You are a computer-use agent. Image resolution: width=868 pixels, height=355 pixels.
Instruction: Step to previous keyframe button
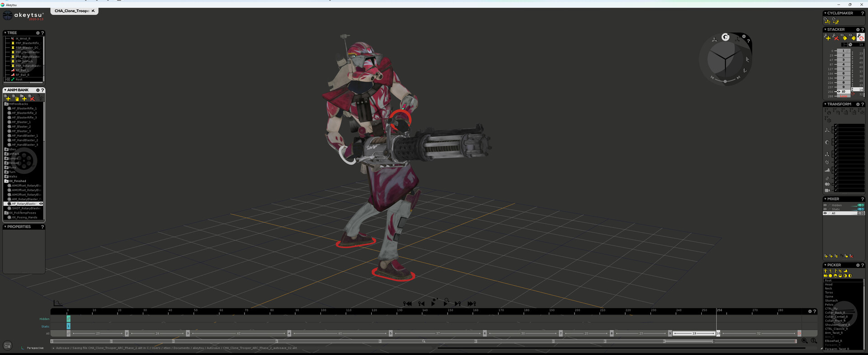(421, 304)
